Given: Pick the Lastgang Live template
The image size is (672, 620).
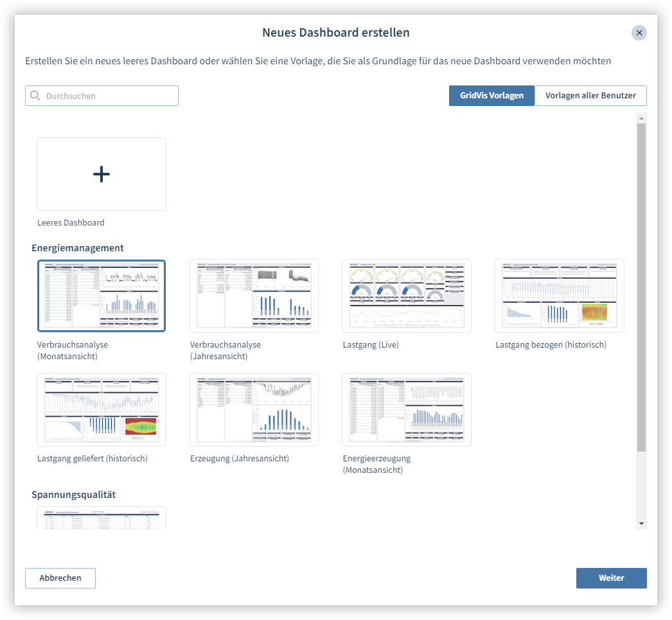Looking at the screenshot, I should [x=406, y=296].
